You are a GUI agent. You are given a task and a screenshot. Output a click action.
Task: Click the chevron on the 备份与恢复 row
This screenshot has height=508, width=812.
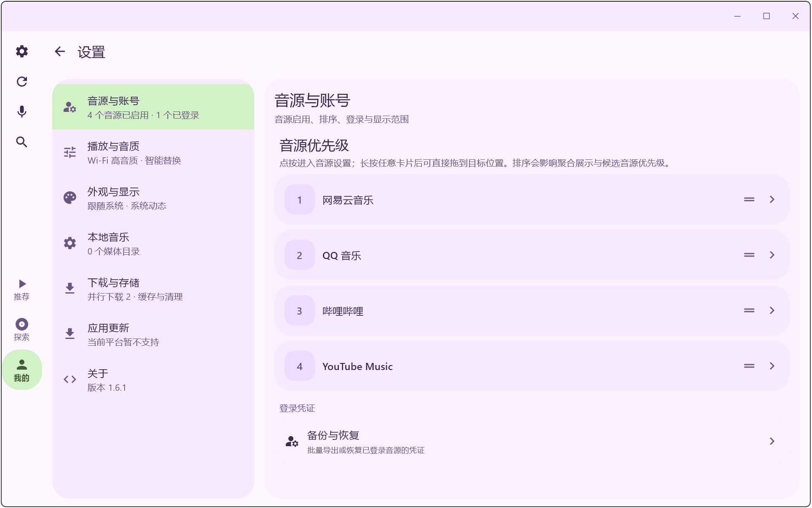pos(772,441)
